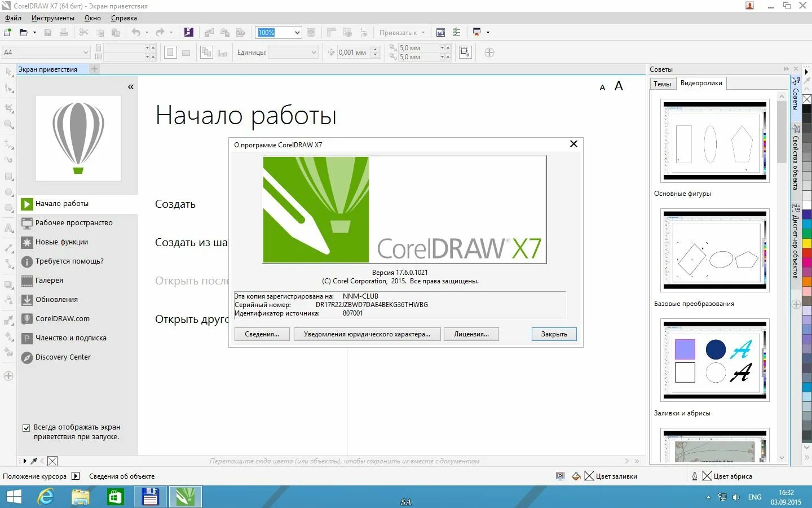Click the Цвет заливки no-fill swatch
The image size is (812, 508).
point(589,476)
